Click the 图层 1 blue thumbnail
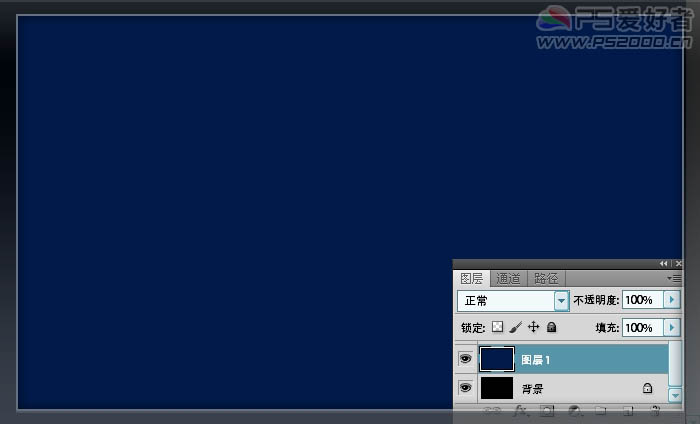Image resolution: width=700 pixels, height=424 pixels. [497, 359]
